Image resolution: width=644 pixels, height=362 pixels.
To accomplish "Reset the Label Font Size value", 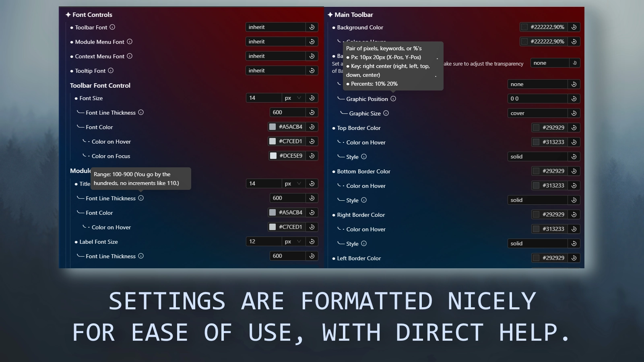I will click(312, 242).
